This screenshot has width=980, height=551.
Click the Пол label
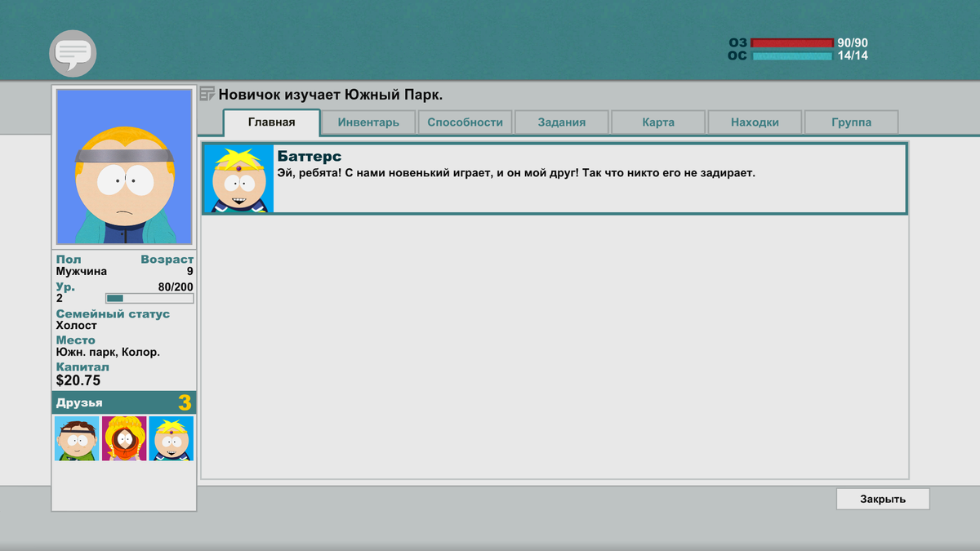pos(69,260)
